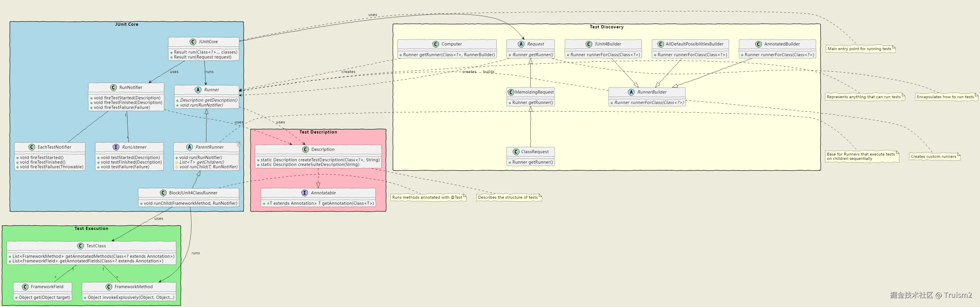Select the 'getAnnotatedMethods' method in TestClass
Image resolution: width=980 pixels, height=307 pixels.
click(x=93, y=256)
